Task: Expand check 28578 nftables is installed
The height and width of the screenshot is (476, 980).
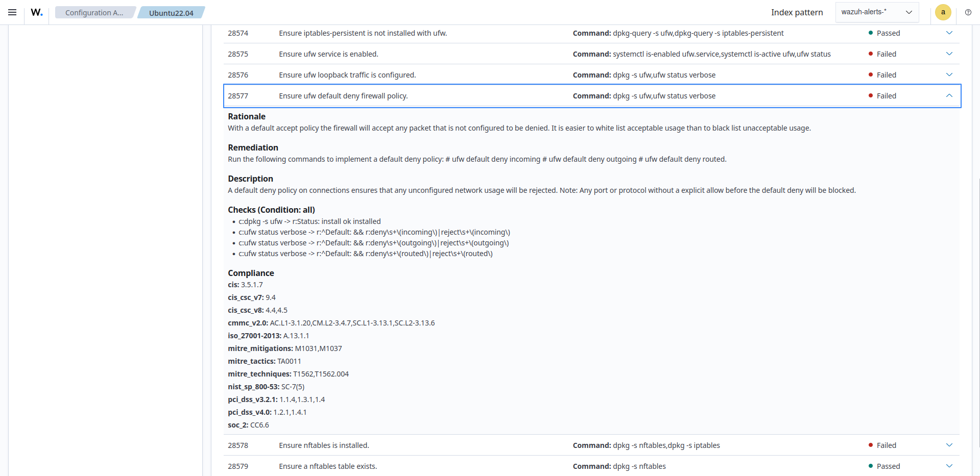Action: coord(949,445)
